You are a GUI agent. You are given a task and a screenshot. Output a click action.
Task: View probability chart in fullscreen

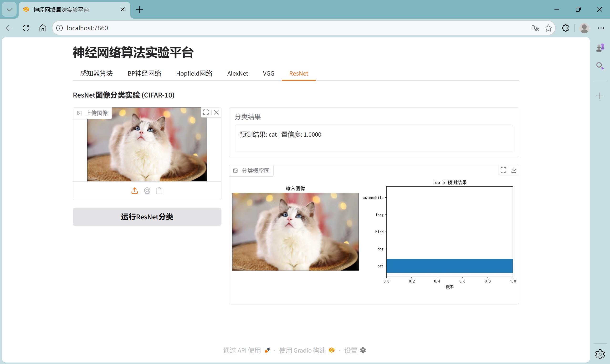(503, 170)
